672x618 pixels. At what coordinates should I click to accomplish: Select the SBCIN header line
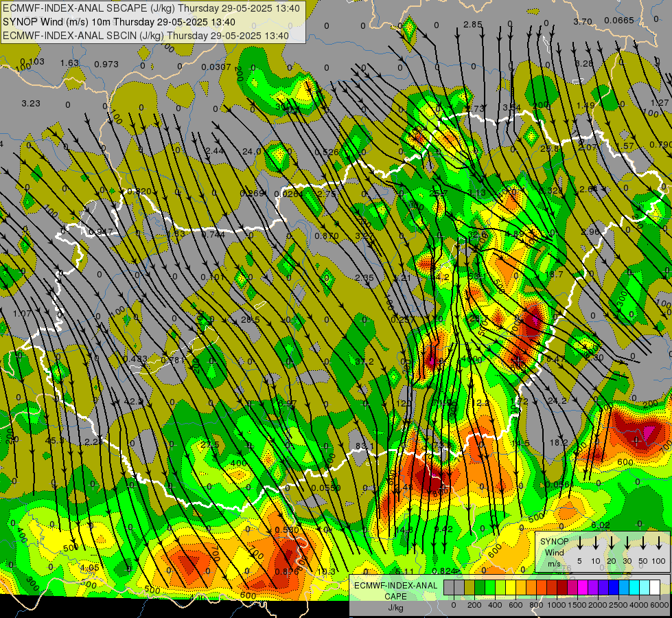[x=146, y=36]
